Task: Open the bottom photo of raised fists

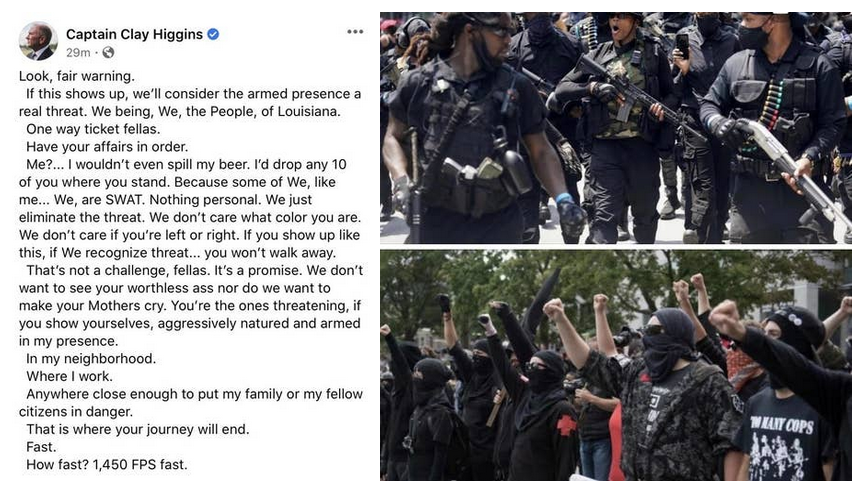Action: tap(615, 365)
